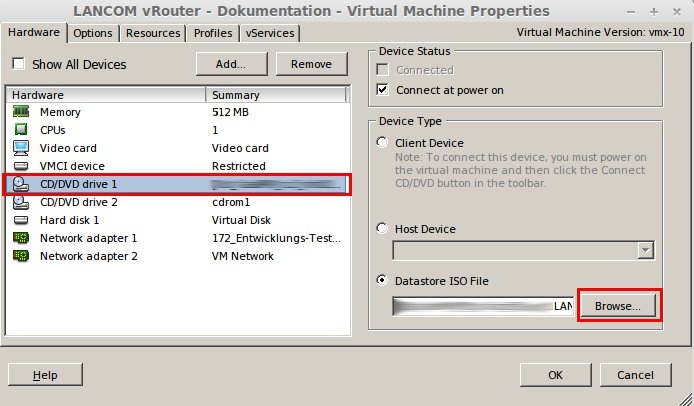Click the Network adapter 1 icon

tap(21, 238)
